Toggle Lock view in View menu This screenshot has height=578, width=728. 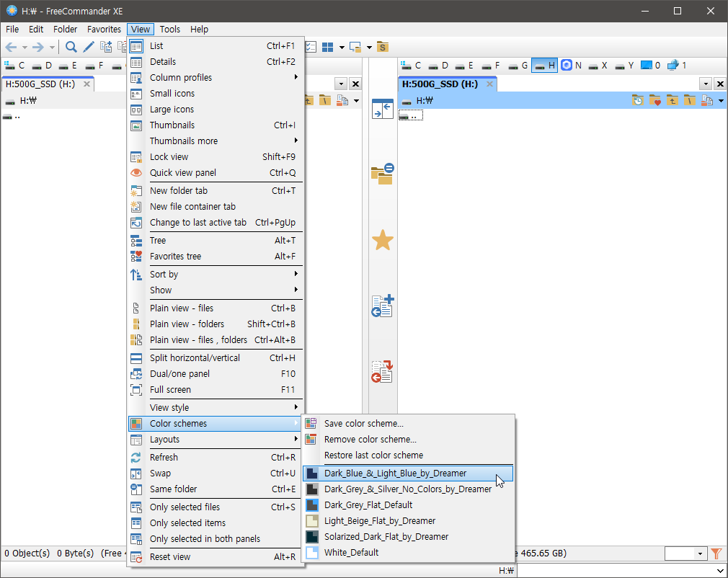216,157
